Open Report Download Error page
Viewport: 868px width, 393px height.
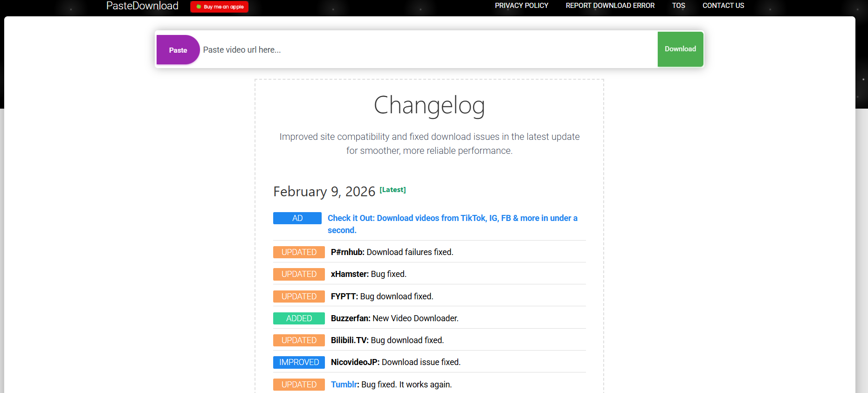[x=610, y=6]
